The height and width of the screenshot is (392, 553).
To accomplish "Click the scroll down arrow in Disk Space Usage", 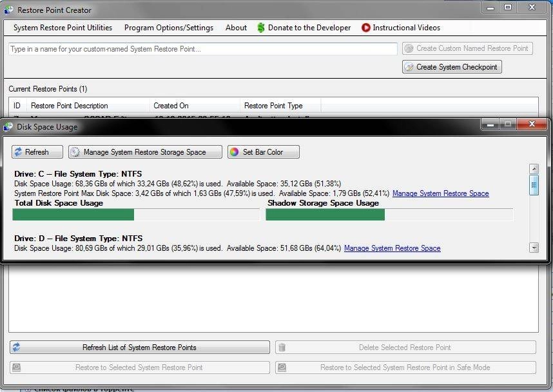I will point(534,248).
